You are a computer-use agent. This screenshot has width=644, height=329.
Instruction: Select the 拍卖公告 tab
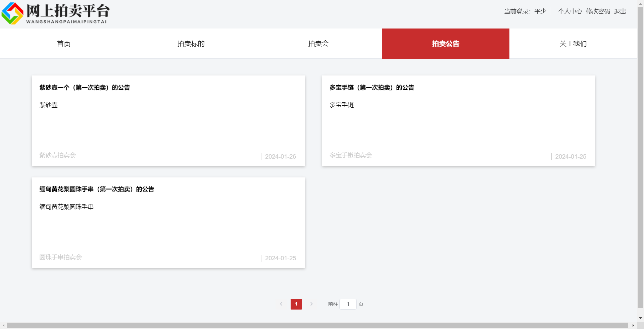click(x=446, y=44)
